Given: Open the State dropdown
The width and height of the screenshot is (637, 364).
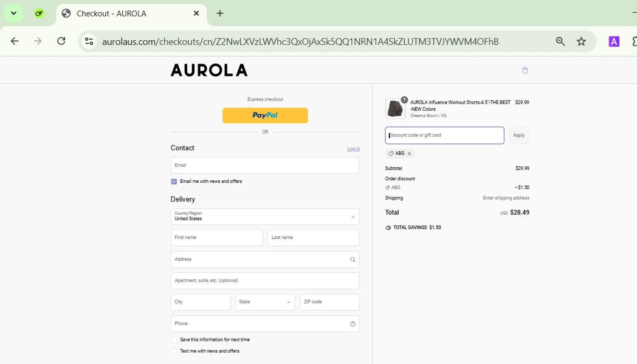Looking at the screenshot, I should pos(265,302).
